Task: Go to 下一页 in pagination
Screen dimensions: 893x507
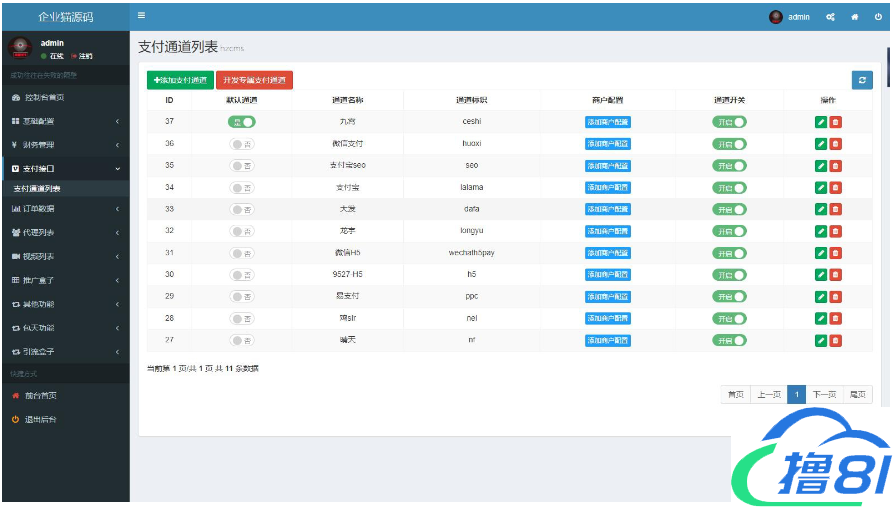Action: (823, 395)
